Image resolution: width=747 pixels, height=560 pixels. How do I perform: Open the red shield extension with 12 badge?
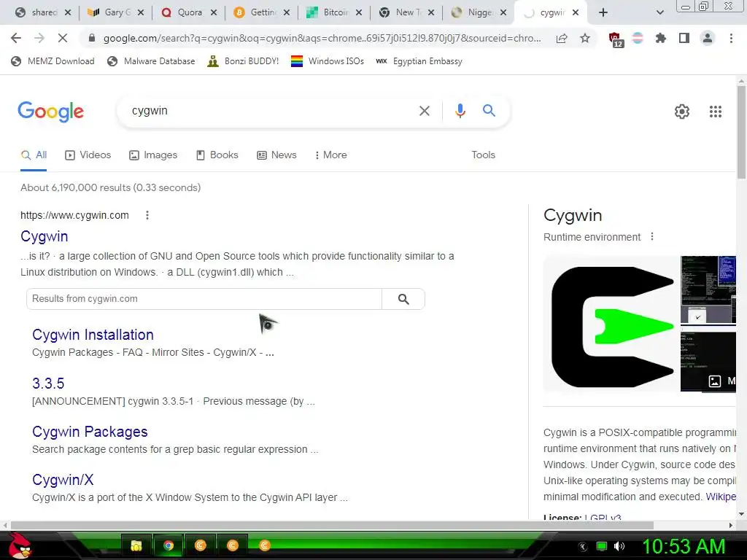(x=615, y=39)
